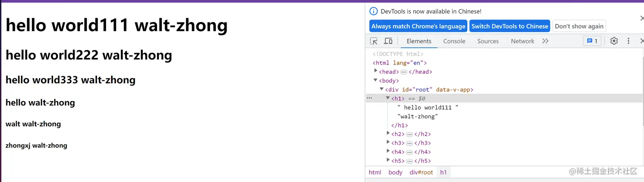Screen dimensions: 644x182
Task: Select h1 in the breadcrumb bar
Action: [x=443, y=172]
